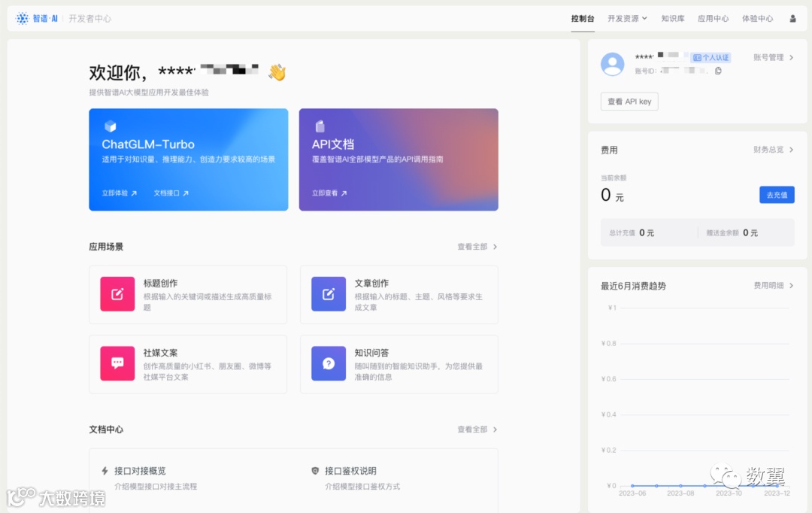Click the 社媒文案 chat bubble icon

pyautogui.click(x=117, y=363)
